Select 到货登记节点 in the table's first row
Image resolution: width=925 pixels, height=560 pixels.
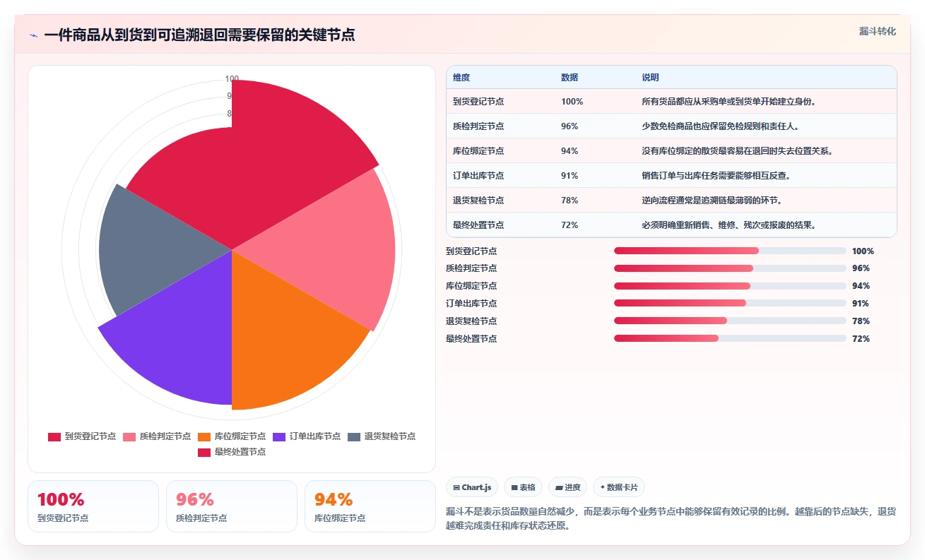click(x=478, y=102)
